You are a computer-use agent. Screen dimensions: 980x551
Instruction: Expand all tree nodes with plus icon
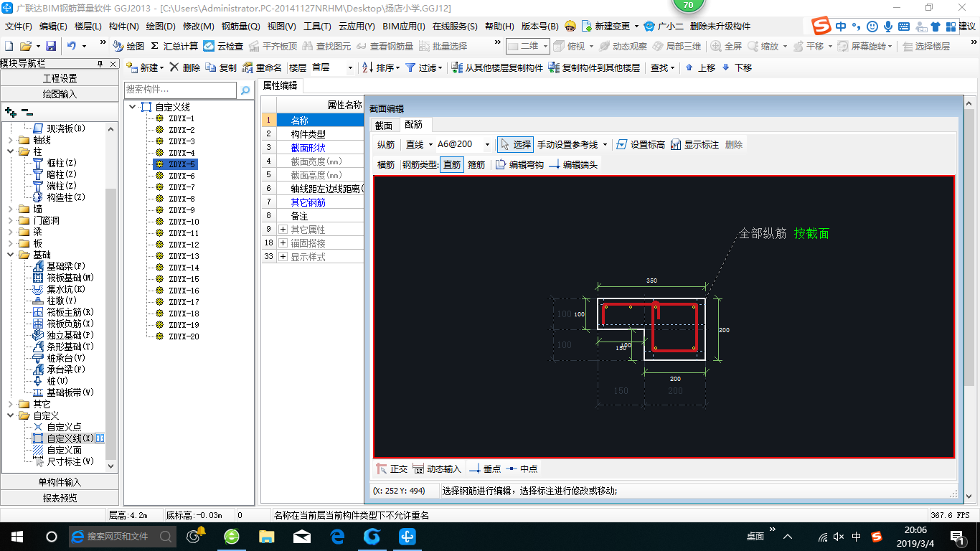tap(10, 111)
